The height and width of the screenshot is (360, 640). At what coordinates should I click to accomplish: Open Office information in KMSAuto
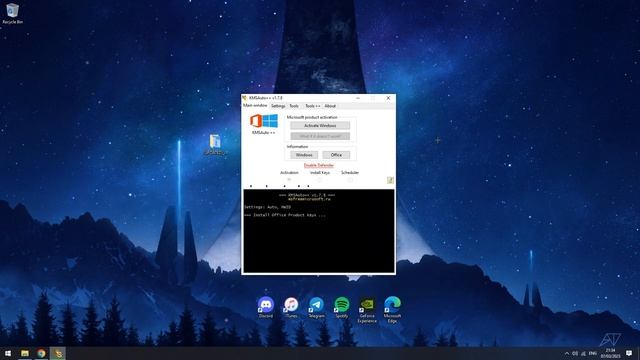pyautogui.click(x=336, y=155)
